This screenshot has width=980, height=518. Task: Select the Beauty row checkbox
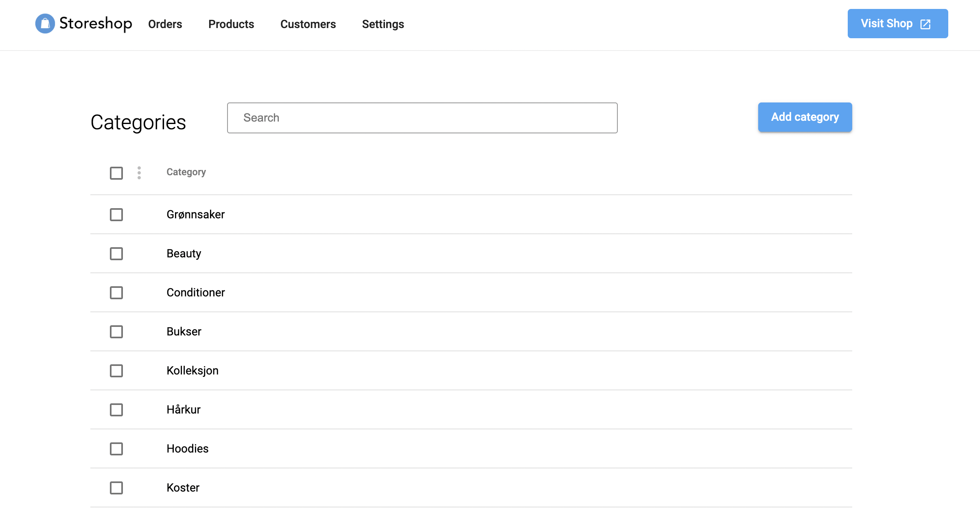116,253
